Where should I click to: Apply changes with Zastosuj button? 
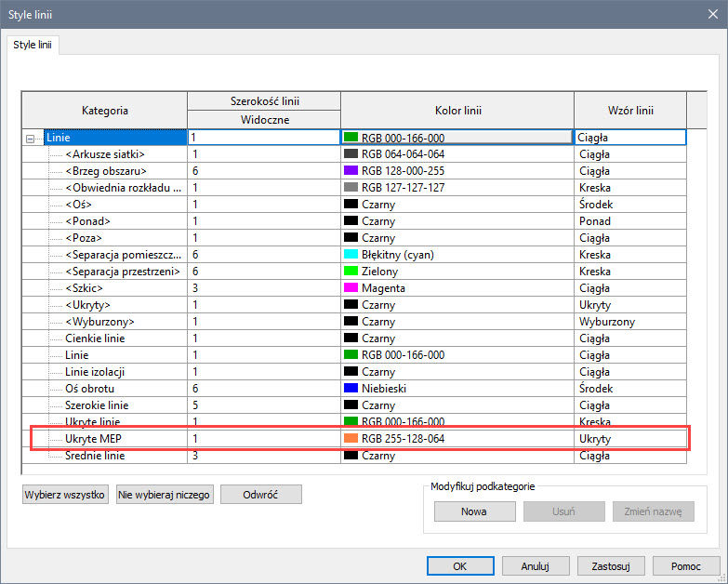point(611,565)
